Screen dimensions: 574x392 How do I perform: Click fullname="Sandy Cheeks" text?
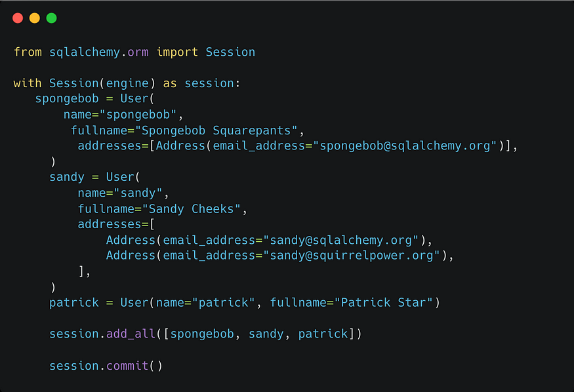click(x=159, y=209)
